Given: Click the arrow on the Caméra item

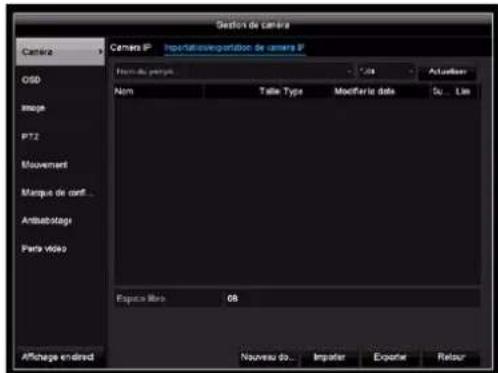Looking at the screenshot, I should pos(100,52).
